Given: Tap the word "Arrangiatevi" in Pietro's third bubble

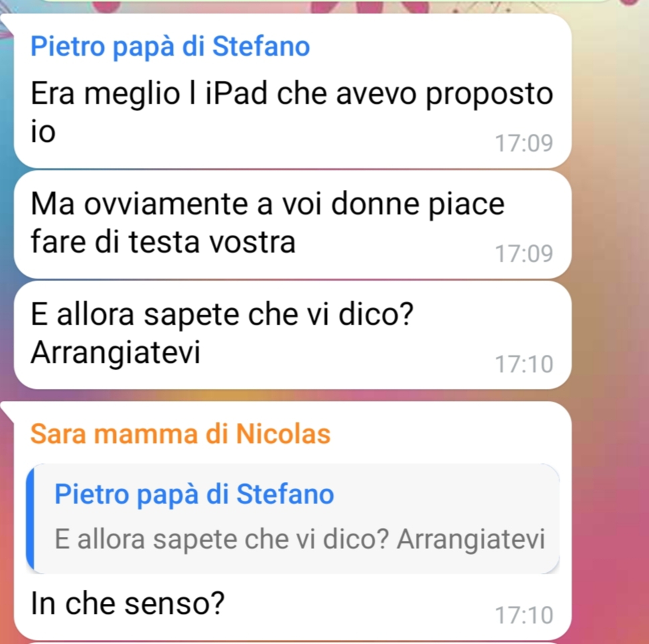Looking at the screenshot, I should 115,353.
